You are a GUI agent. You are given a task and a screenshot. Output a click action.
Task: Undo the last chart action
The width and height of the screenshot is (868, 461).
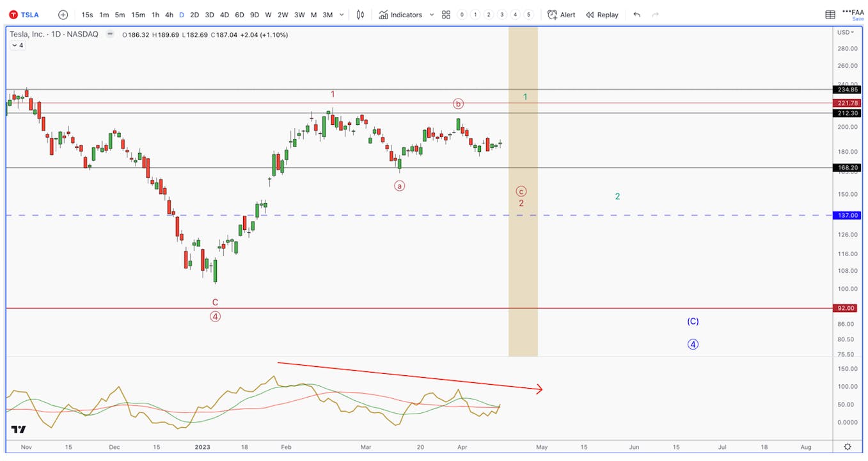pos(636,15)
